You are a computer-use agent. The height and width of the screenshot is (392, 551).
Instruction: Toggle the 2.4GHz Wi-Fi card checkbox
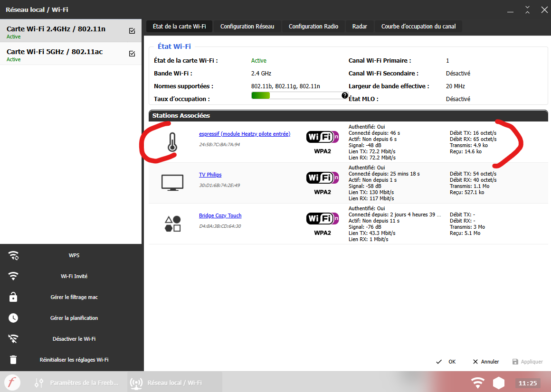[132, 31]
